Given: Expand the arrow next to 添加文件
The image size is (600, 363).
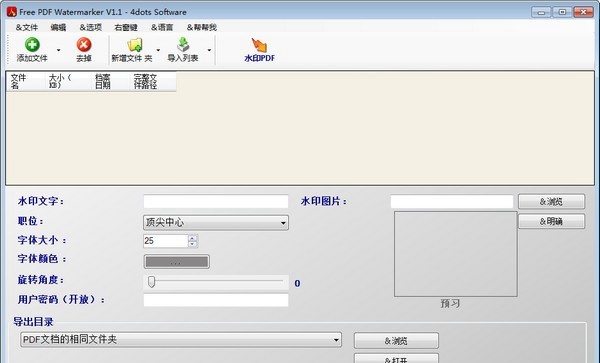Looking at the screenshot, I should coord(59,50).
